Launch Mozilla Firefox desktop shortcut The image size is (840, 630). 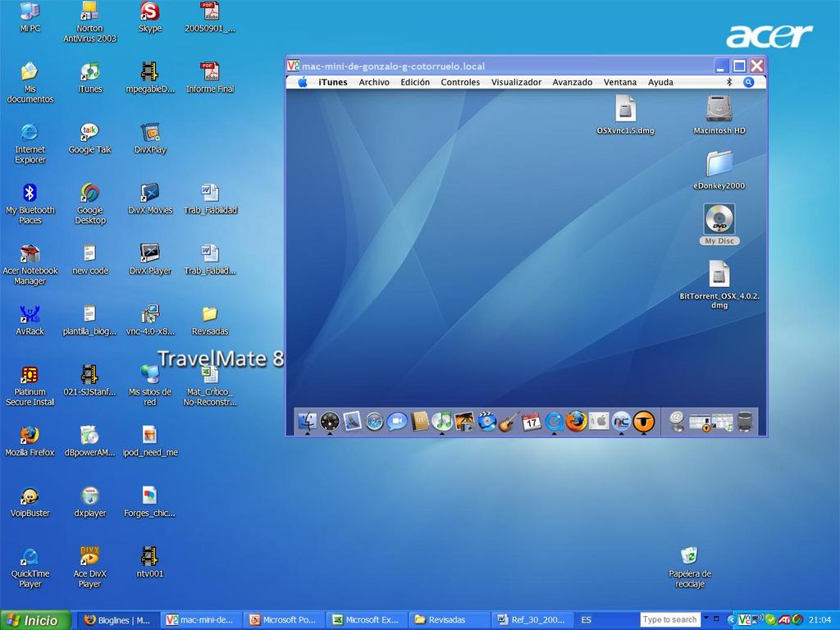point(30,441)
